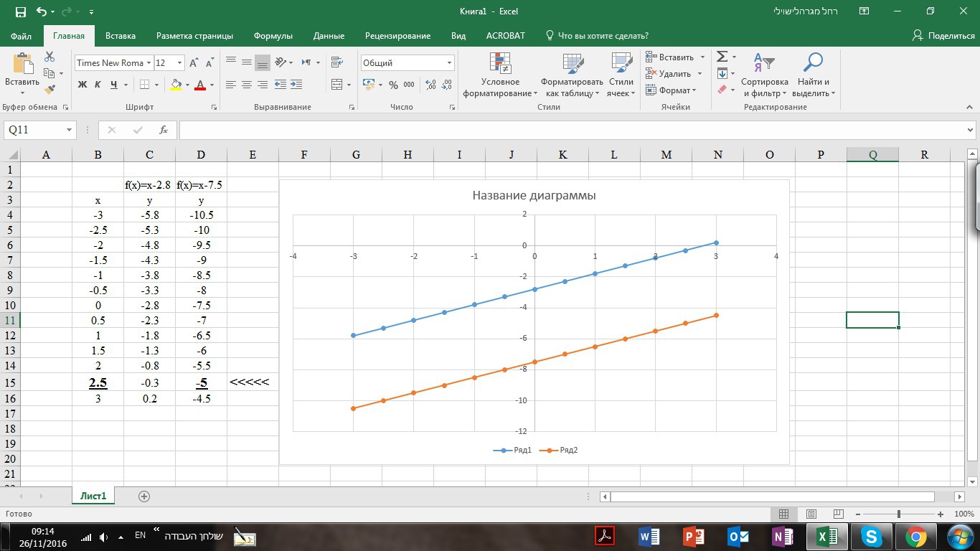Open Сортировка и фильтр tool
980x551 pixels.
tap(764, 75)
